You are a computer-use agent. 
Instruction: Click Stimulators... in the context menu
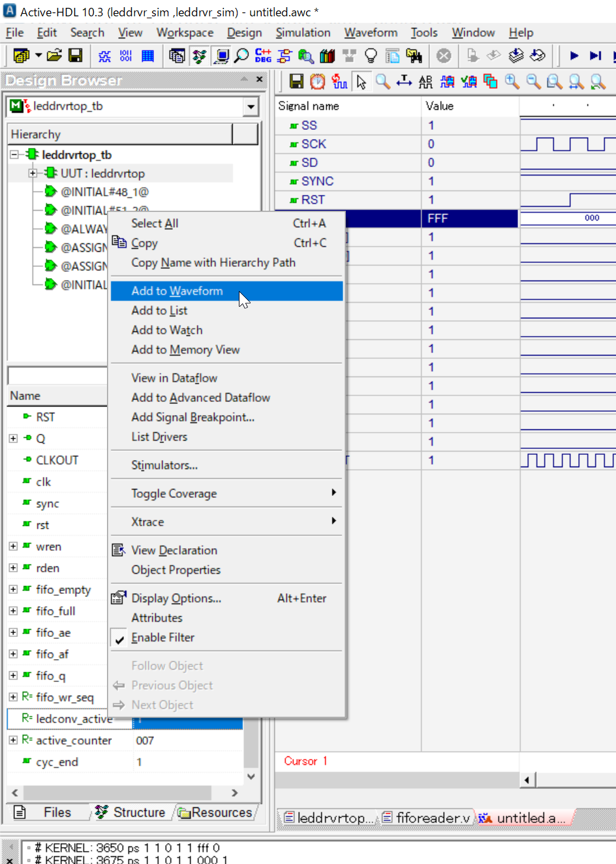pos(226,465)
